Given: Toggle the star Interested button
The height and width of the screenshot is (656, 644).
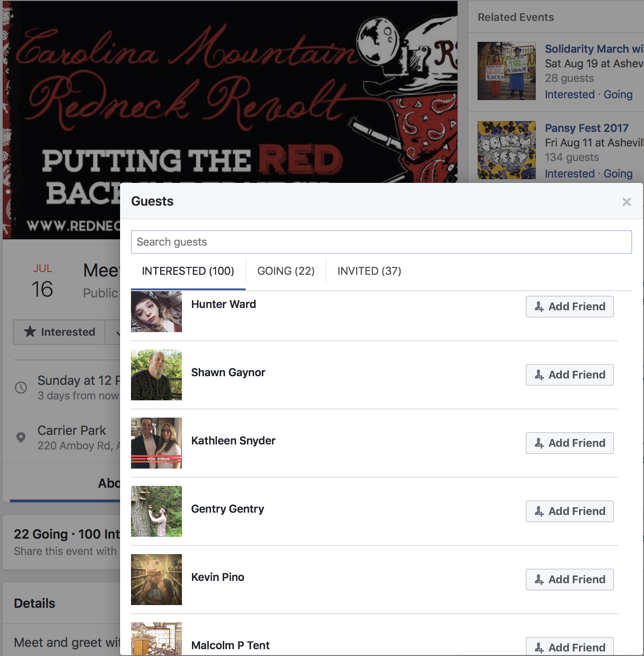Looking at the screenshot, I should [59, 332].
